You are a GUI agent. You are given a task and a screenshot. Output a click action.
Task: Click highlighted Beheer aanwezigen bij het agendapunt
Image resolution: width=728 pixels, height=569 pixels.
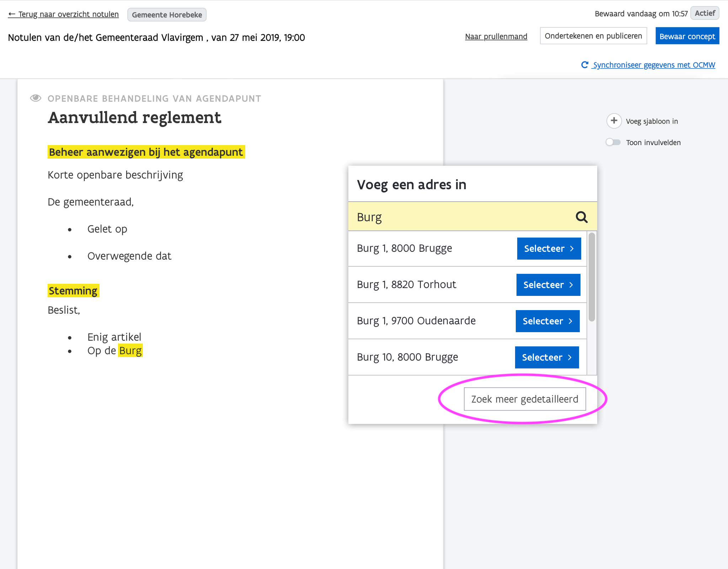click(x=146, y=152)
